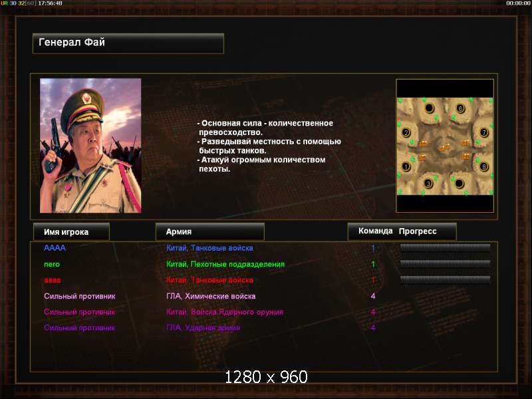Image resolution: width=532 pixels, height=399 pixels.
Task: Click General Fai's portrait image
Action: [90, 146]
